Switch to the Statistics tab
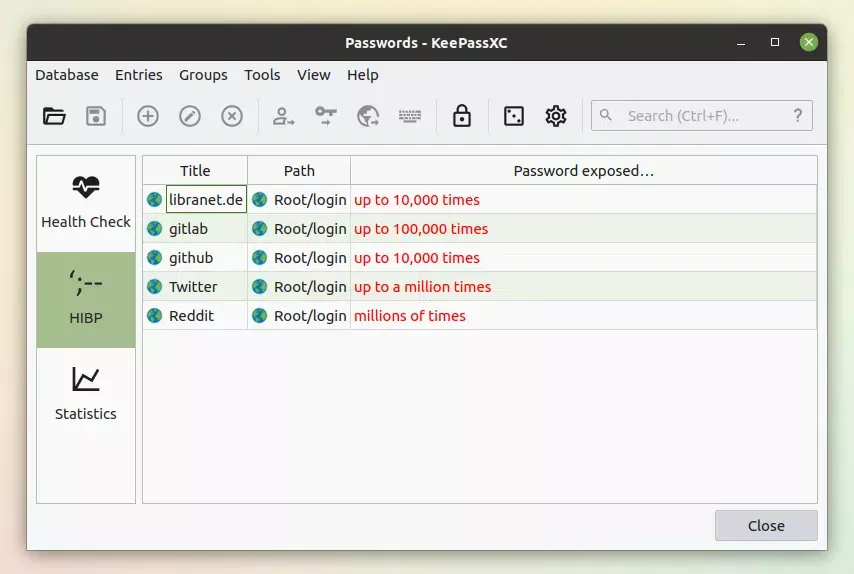Screen dimensions: 854x574 (x=86, y=395)
